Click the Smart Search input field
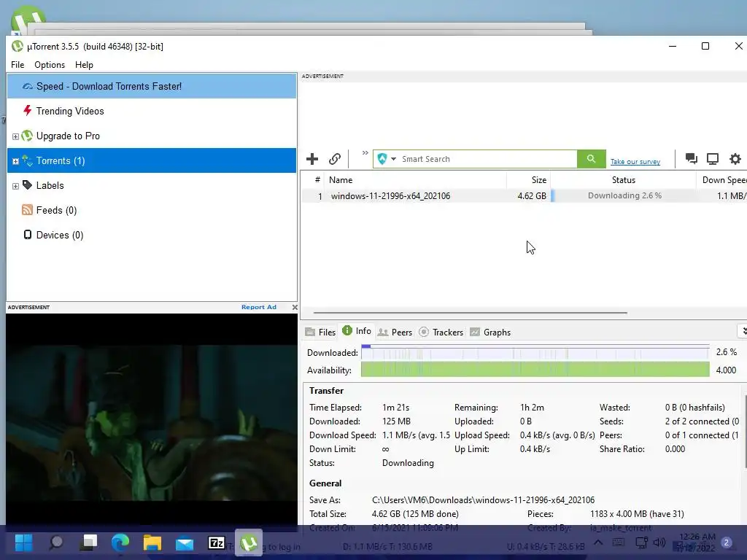Image resolution: width=747 pixels, height=560 pixels. coord(488,159)
